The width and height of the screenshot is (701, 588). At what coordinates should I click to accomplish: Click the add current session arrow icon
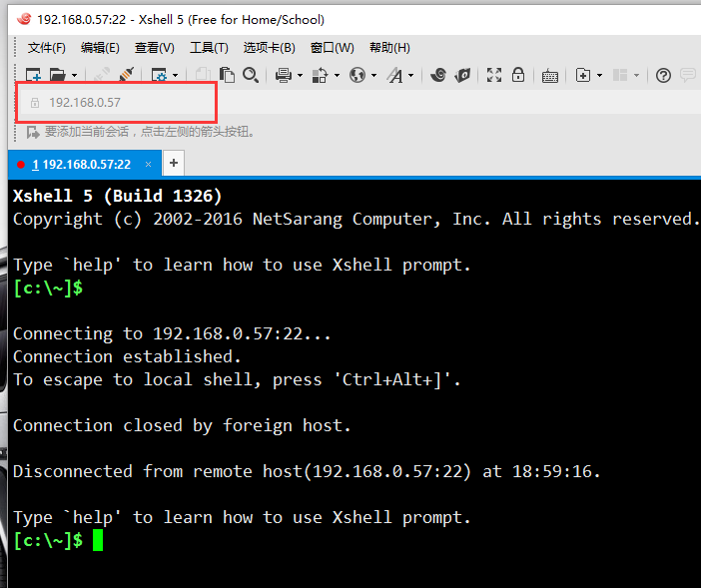click(x=33, y=132)
